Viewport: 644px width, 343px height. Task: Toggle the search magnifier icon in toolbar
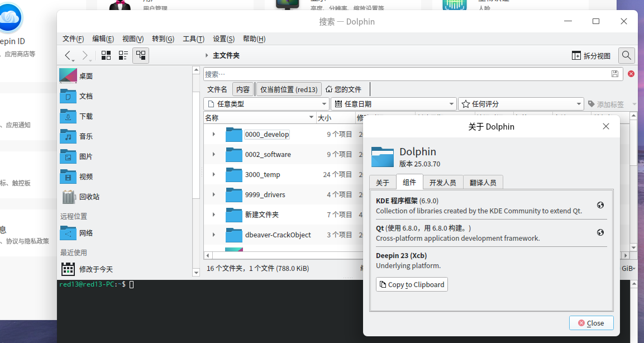pos(626,55)
